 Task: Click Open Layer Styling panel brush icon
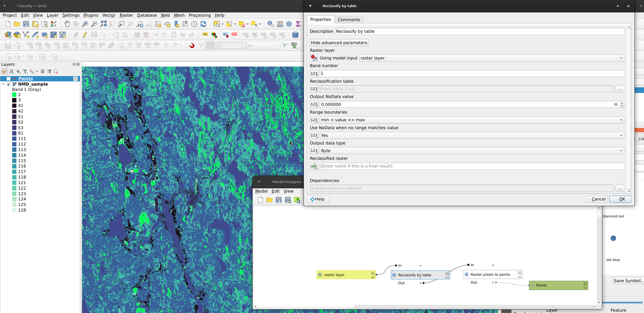tap(4, 71)
